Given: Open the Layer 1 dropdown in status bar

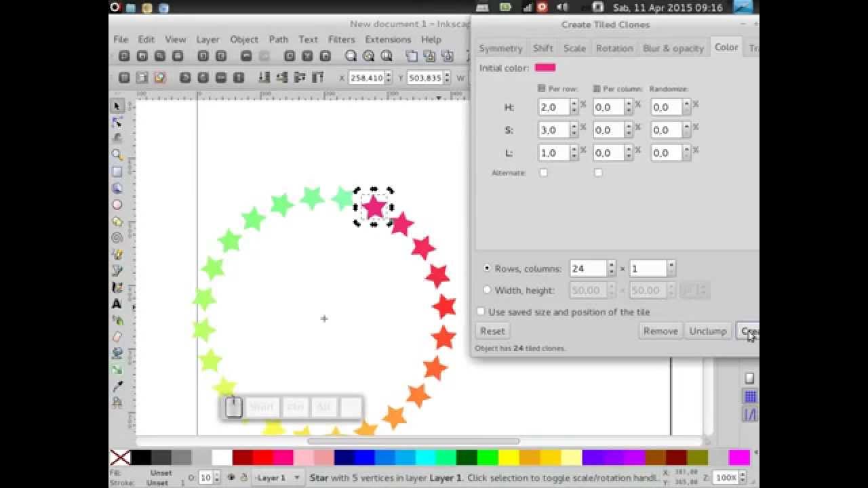Looking at the screenshot, I should click(x=279, y=478).
